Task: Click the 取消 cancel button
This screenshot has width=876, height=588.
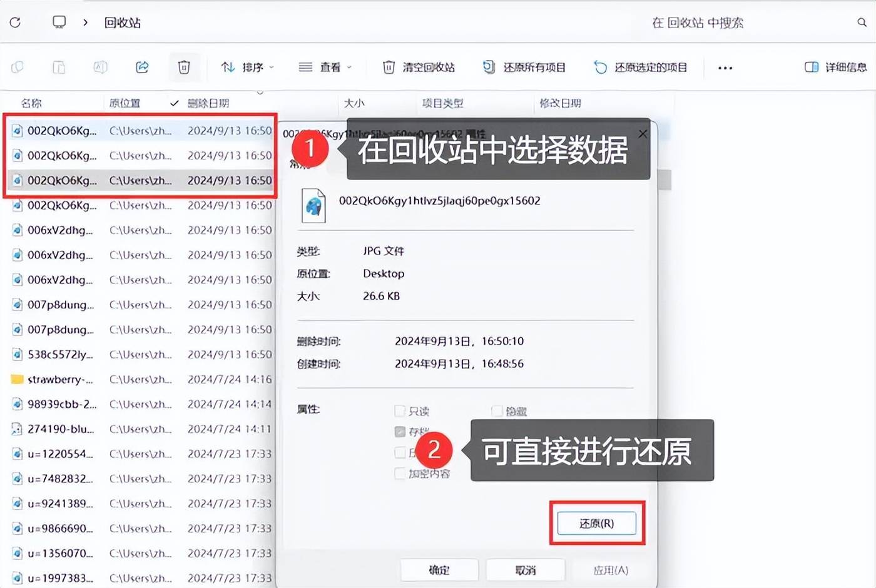Action: [525, 570]
